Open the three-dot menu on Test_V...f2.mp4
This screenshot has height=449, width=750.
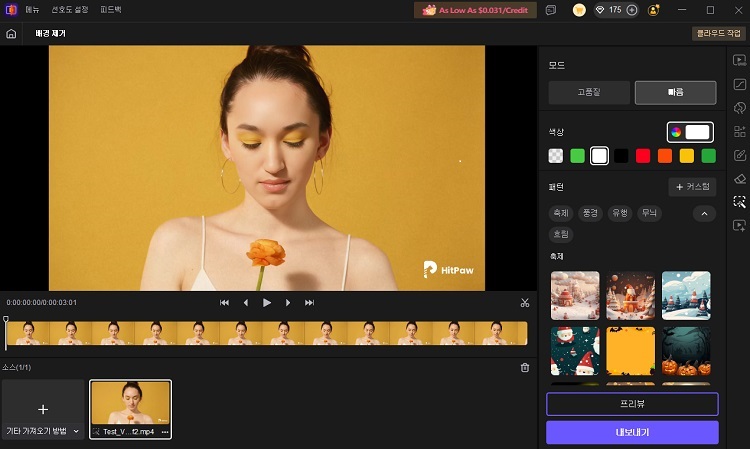click(165, 432)
